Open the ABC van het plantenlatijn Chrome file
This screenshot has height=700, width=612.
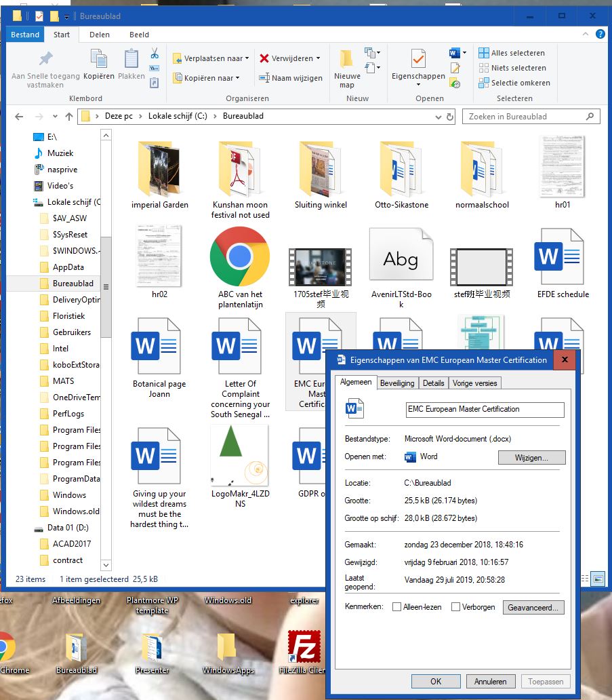coord(240,257)
